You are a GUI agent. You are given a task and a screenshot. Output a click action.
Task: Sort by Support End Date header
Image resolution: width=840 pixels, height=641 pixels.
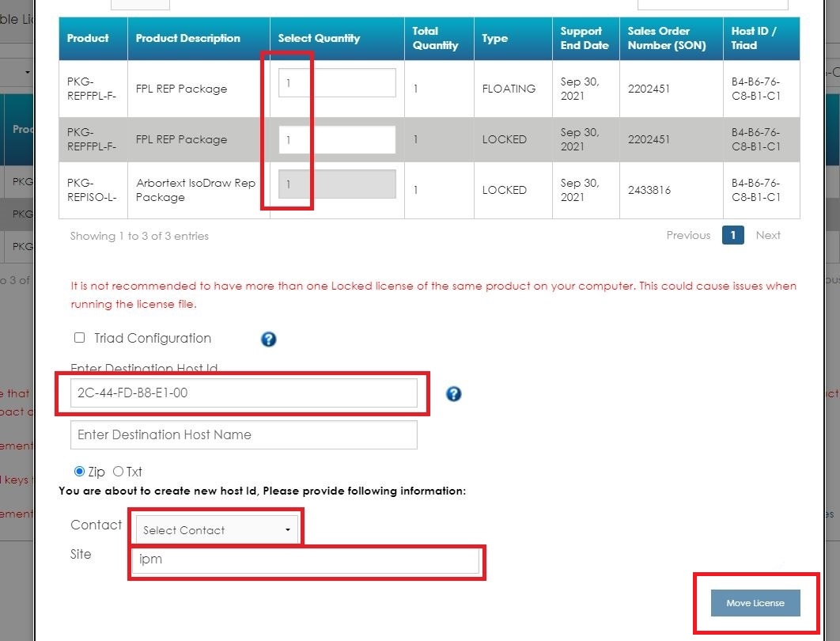(585, 38)
